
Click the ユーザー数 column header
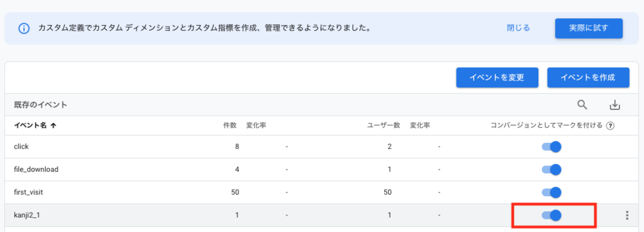coord(383,126)
